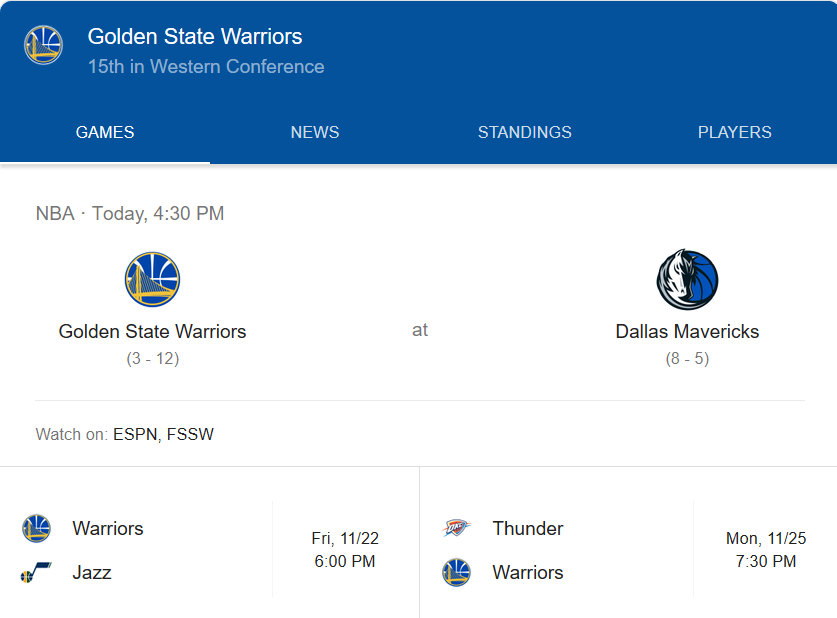
Task: Click the Thunder team name in schedule
Action: pyautogui.click(x=528, y=529)
